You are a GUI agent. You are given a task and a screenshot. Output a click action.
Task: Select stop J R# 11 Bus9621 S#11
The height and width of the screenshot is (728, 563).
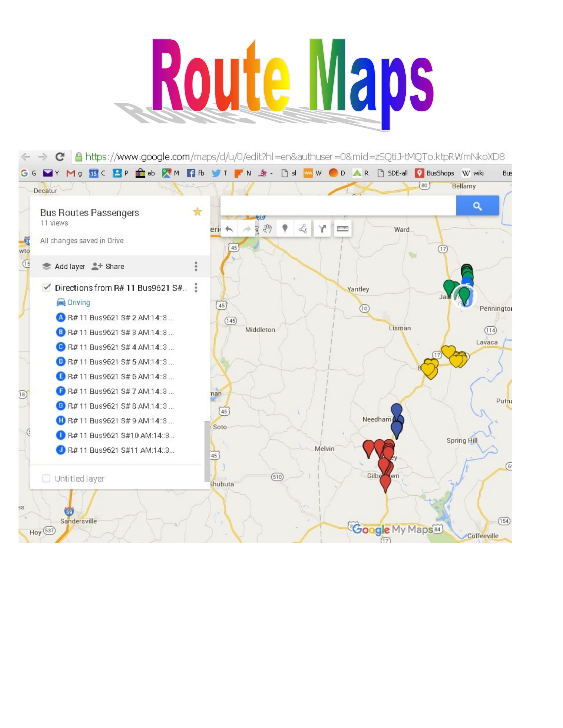click(115, 450)
